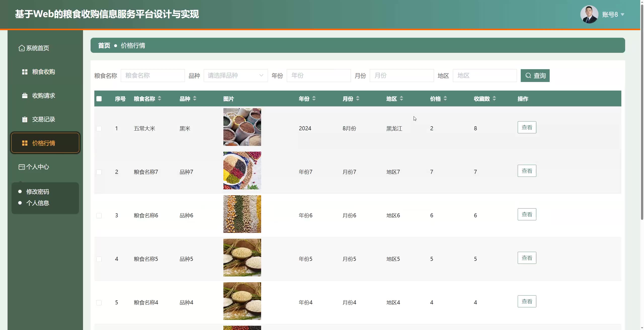
Task: Open 修改密码 submenu item
Action: (x=38, y=192)
